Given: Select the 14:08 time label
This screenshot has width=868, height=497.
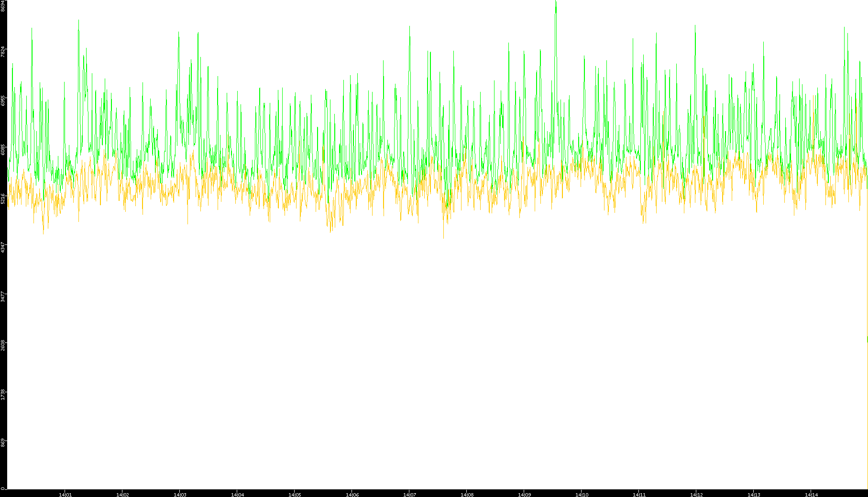Looking at the screenshot, I should (x=467, y=495).
